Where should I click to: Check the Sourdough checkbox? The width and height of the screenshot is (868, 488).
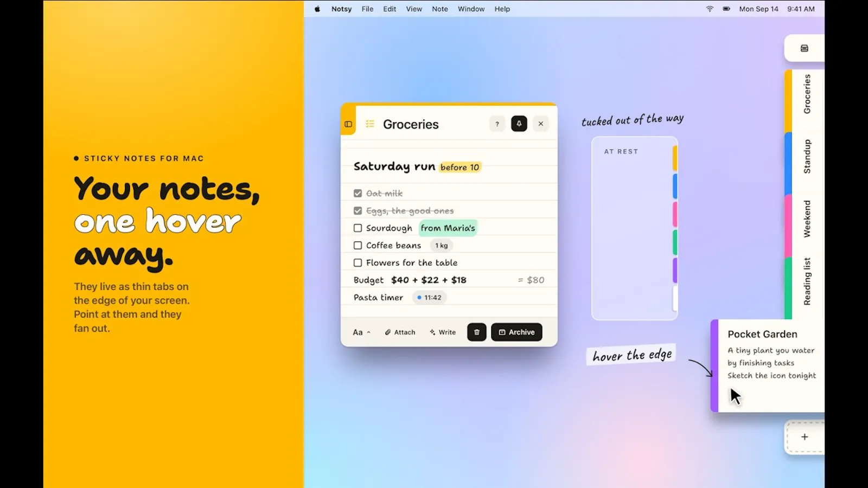click(x=358, y=228)
